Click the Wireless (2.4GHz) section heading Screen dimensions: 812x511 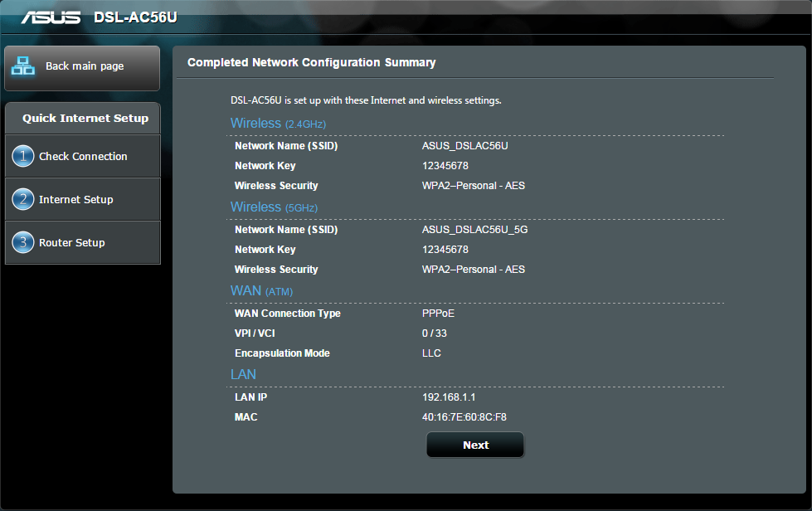pos(278,124)
